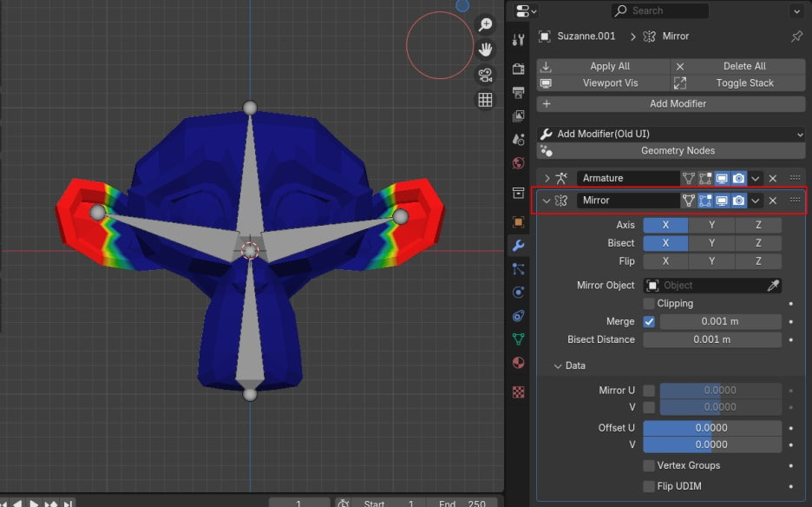Screen dimensions: 812x507
Task: Open the Output properties tab
Action: pos(519,93)
